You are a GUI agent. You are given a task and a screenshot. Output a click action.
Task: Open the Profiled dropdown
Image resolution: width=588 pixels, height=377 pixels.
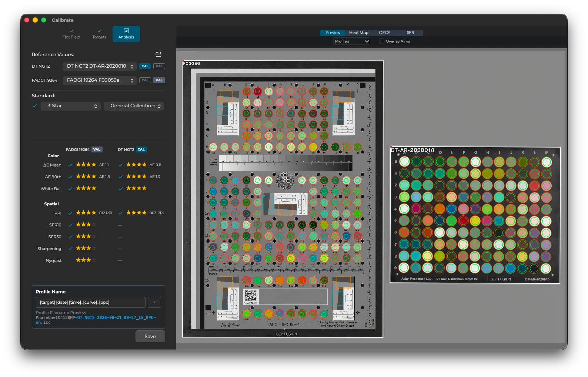point(352,41)
